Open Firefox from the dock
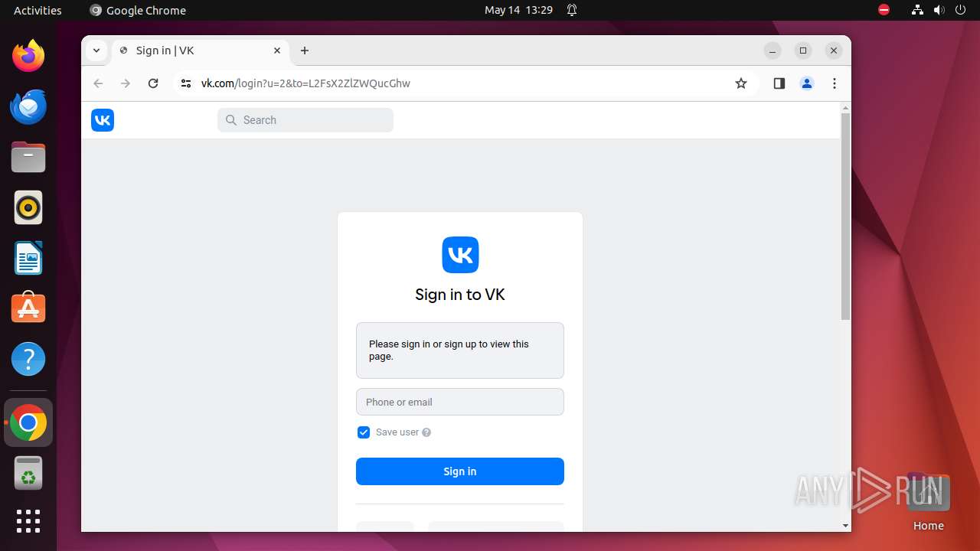Image resolution: width=980 pixels, height=551 pixels. pyautogui.click(x=28, y=56)
